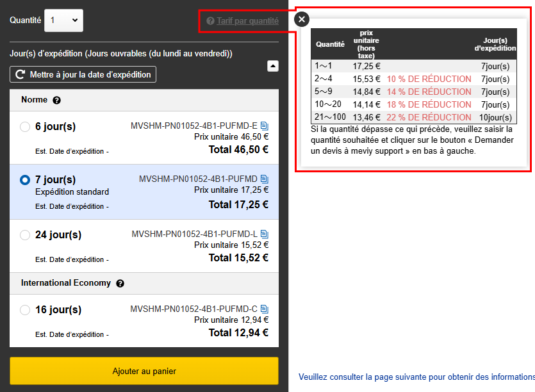Screen dimensions: 535x392
Task: Open the Quantité dropdown
Action: [x=63, y=20]
